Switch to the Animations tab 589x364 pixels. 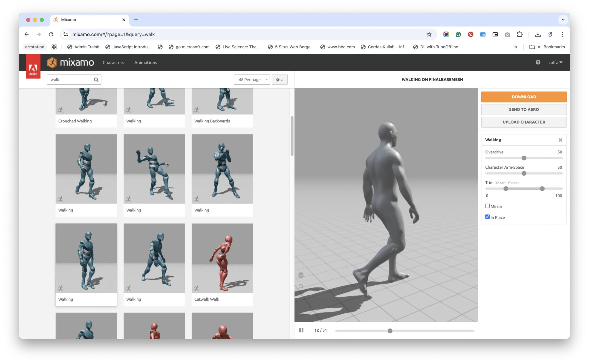pos(146,63)
